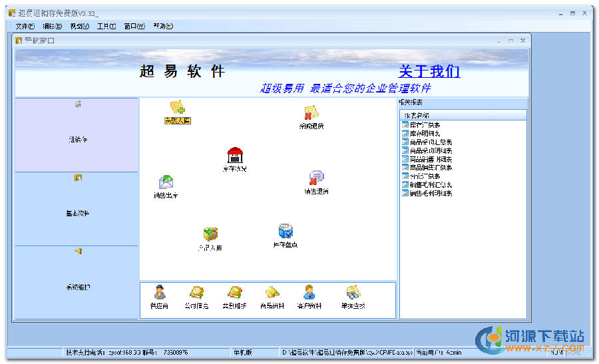Select the 进销存 sidebar section
The image size is (599, 364).
(77, 135)
